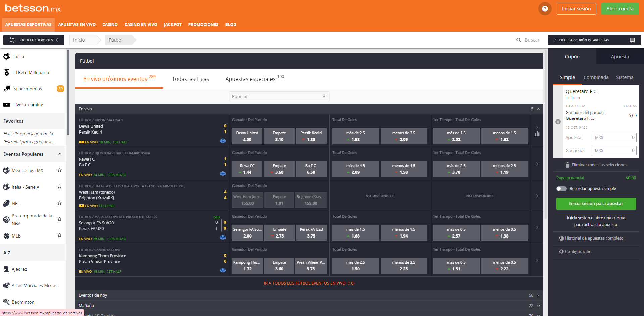The height and width of the screenshot is (316, 644).
Task: Collapse the En vivo section
Action: coord(539,109)
